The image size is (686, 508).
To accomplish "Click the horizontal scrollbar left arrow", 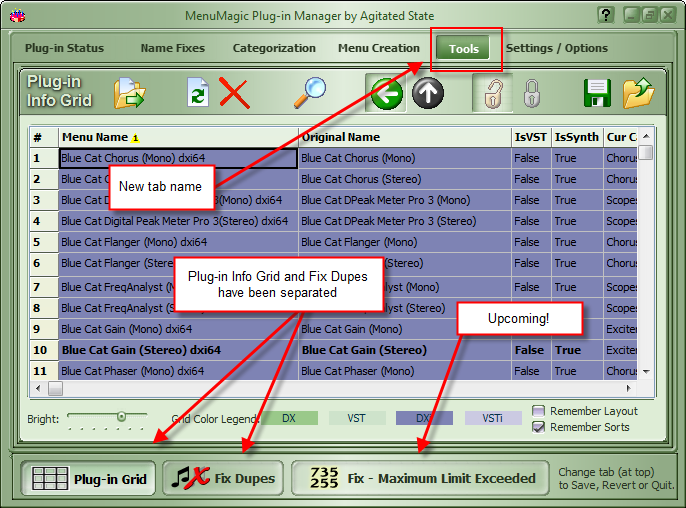I will coord(38,388).
